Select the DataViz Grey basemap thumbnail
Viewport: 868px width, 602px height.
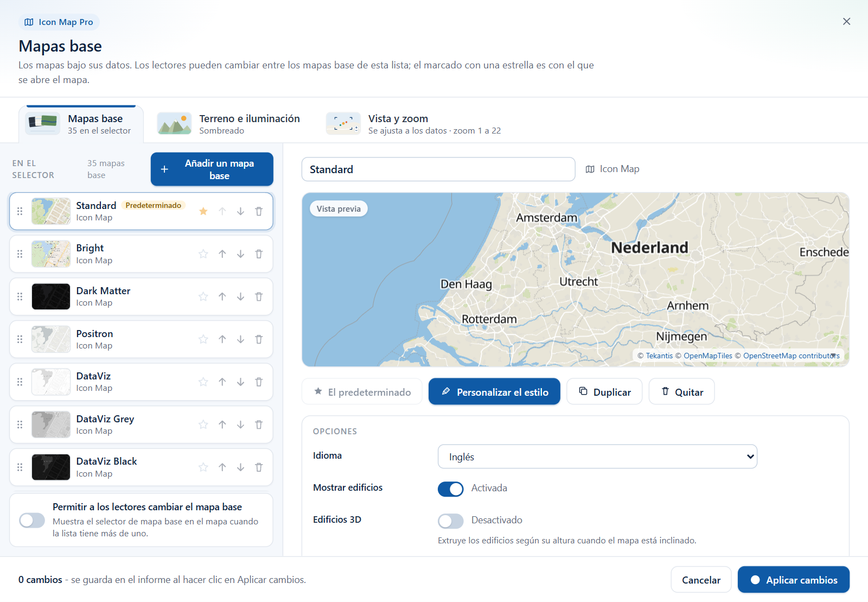51,424
